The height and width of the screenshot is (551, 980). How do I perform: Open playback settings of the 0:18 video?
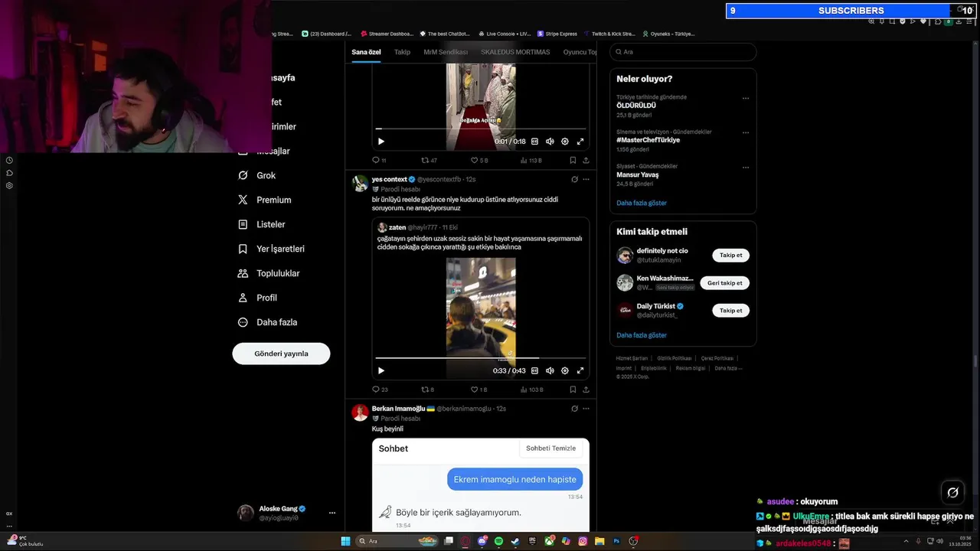click(565, 141)
